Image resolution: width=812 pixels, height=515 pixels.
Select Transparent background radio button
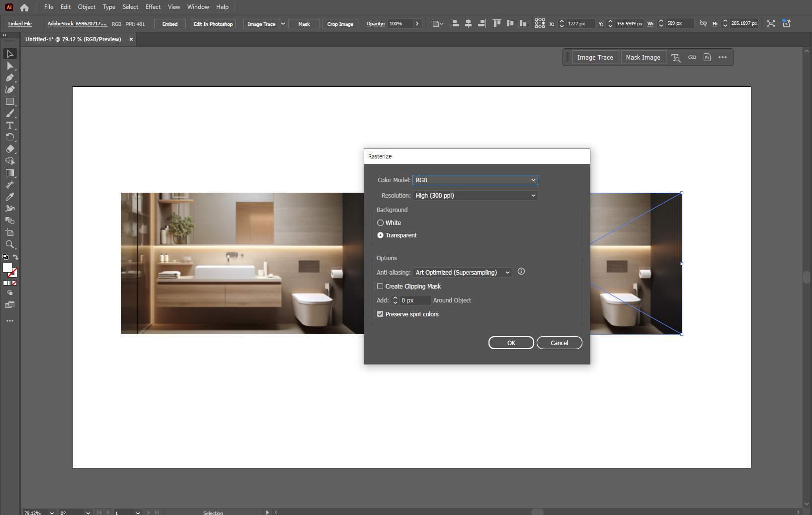[380, 235]
